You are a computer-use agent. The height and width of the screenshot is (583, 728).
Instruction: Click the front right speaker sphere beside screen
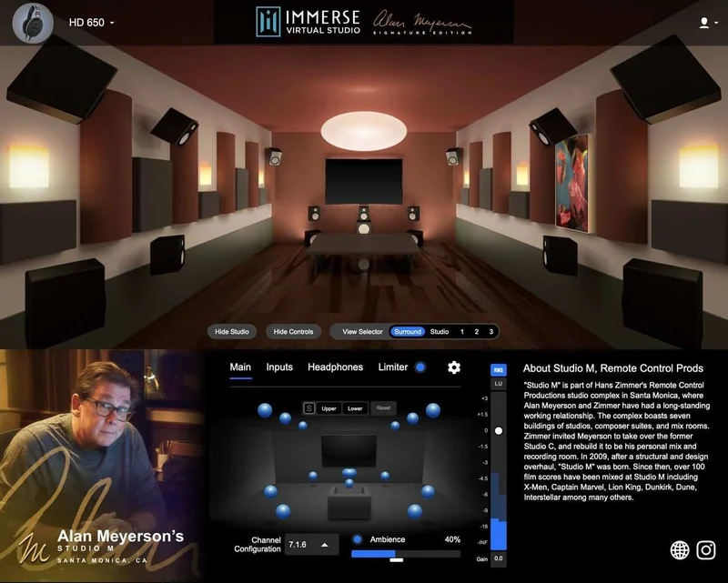tap(385, 476)
